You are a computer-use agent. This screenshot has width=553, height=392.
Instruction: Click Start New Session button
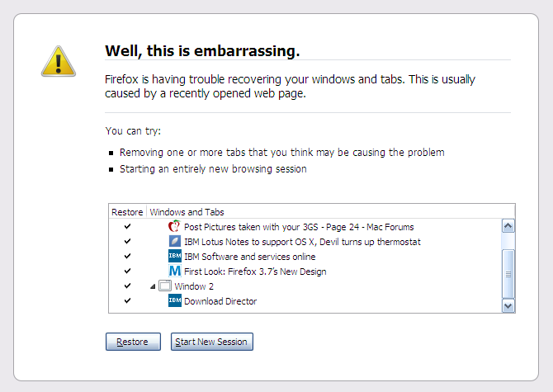(x=211, y=342)
